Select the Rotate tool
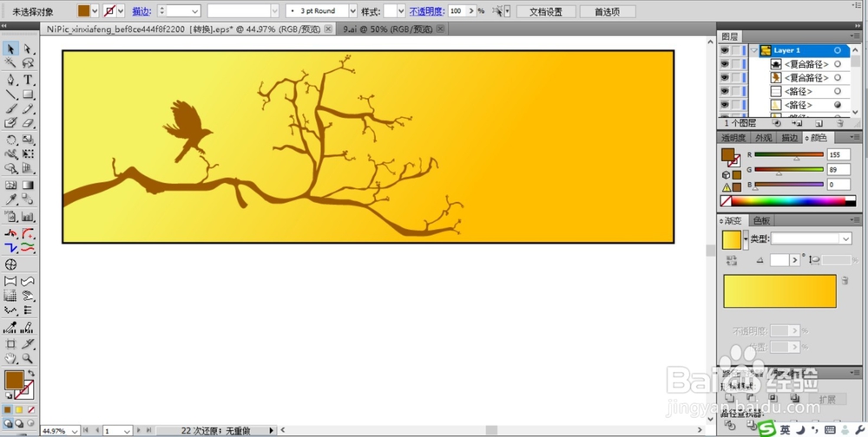The width and height of the screenshot is (868, 437). pyautogui.click(x=10, y=140)
